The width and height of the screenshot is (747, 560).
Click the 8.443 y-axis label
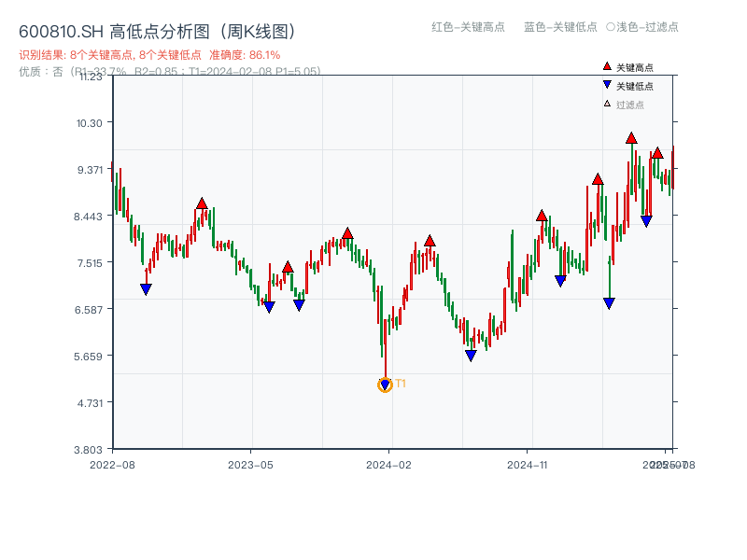coord(88,217)
